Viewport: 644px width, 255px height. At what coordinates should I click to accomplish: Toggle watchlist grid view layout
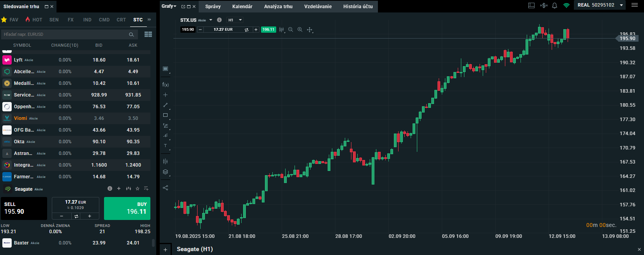[x=148, y=34]
